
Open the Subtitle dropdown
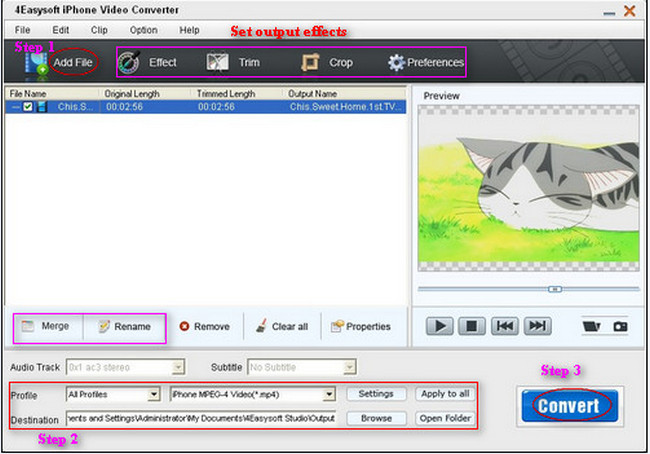click(349, 367)
